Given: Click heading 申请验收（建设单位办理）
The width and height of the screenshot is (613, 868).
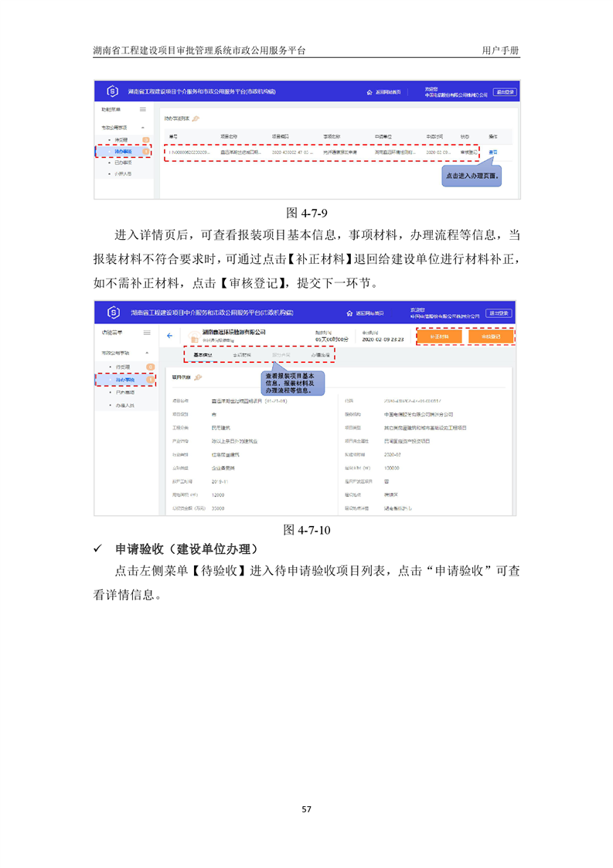Looking at the screenshot, I should tap(186, 548).
